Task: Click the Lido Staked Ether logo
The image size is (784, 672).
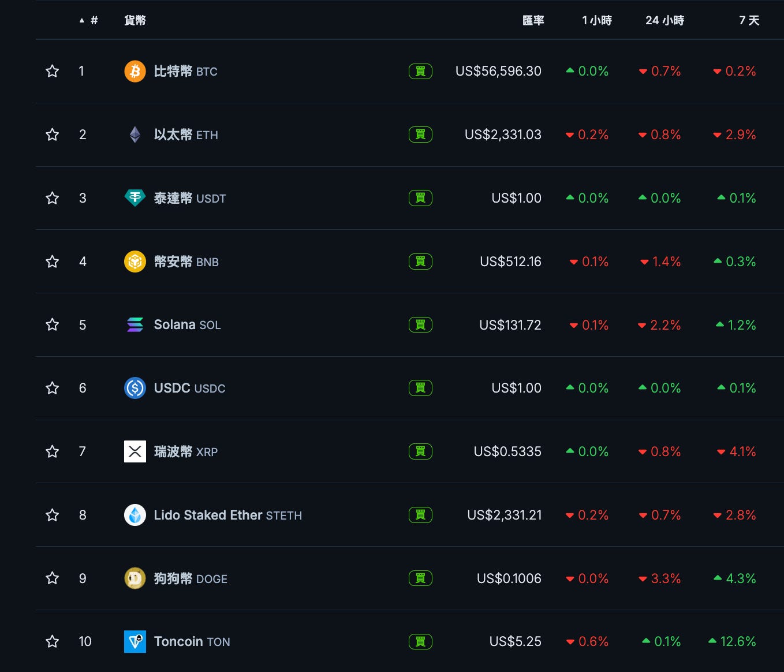Action: point(135,515)
